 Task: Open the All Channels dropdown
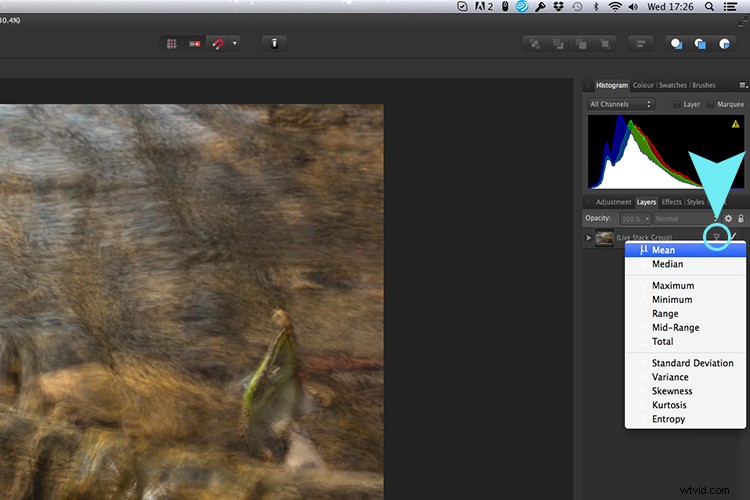pos(620,104)
